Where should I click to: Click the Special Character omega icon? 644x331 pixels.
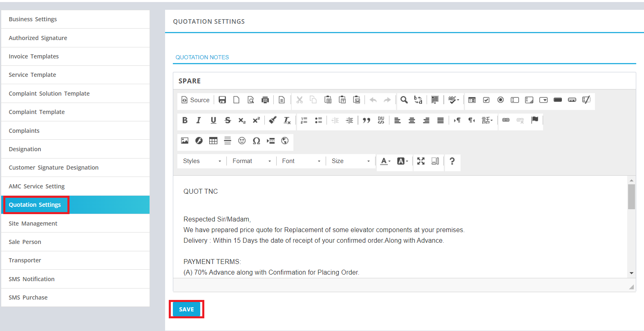(x=256, y=141)
